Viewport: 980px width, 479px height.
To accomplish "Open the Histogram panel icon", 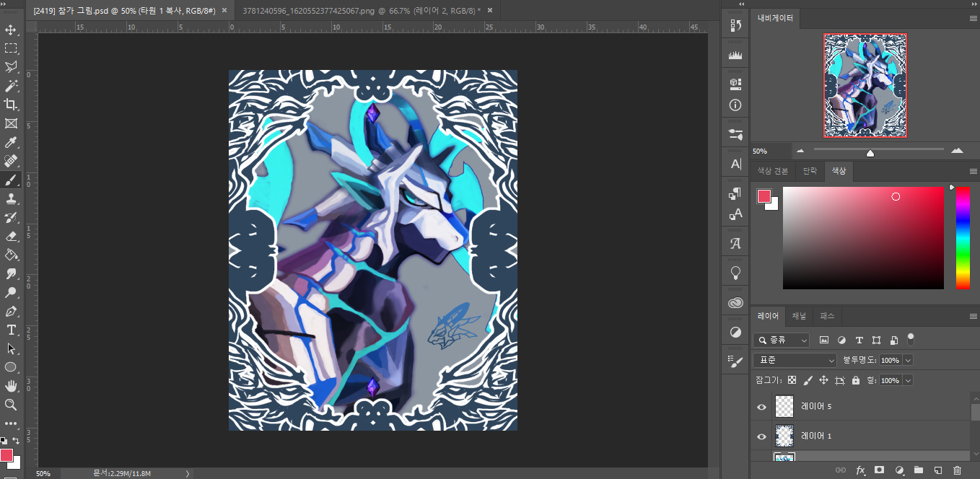I will pos(735,56).
